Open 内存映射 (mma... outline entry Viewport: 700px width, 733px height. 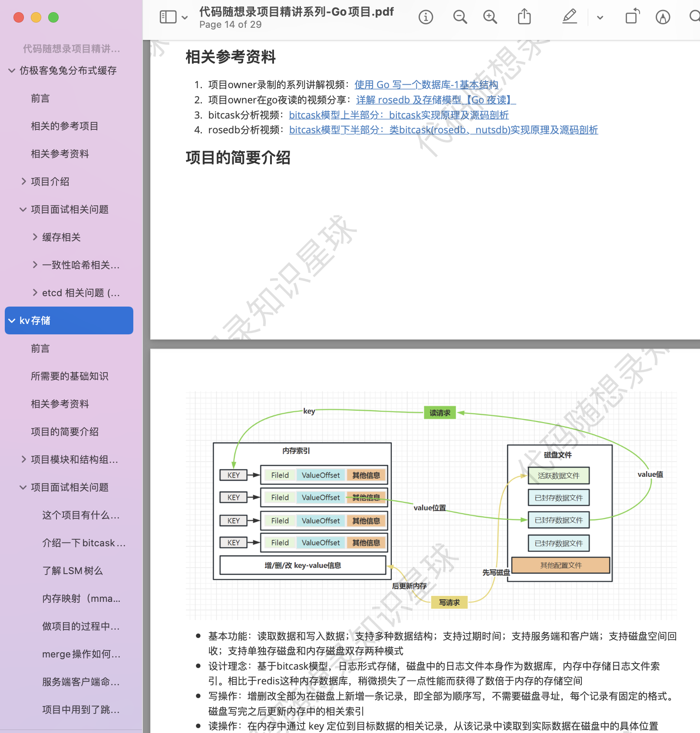(81, 598)
